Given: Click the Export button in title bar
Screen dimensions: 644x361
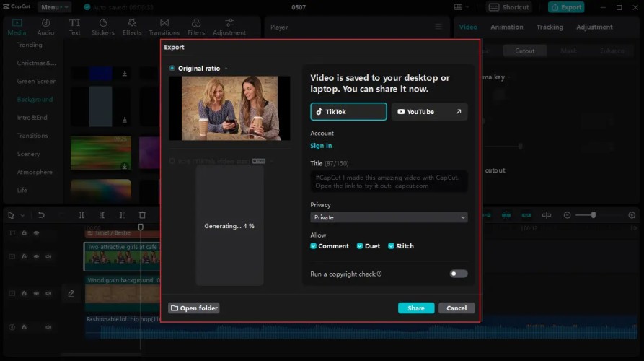Looking at the screenshot, I should point(566,7).
